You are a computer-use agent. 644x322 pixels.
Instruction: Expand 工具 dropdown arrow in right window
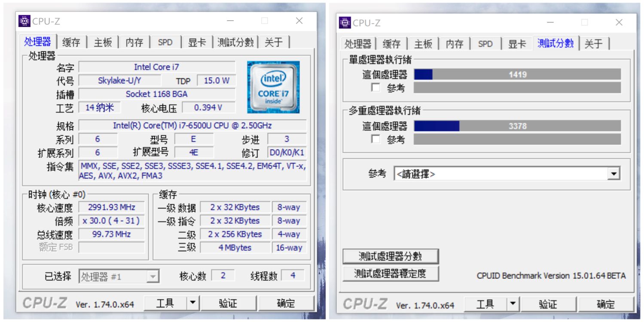[513, 304]
